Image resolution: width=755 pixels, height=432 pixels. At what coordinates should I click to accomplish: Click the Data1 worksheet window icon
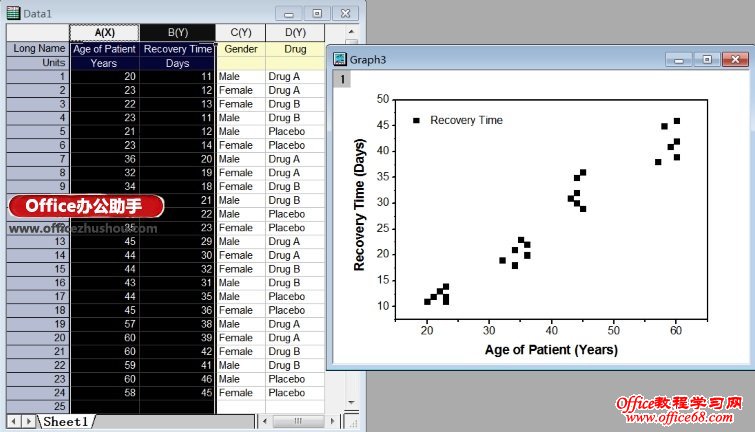pos(13,13)
